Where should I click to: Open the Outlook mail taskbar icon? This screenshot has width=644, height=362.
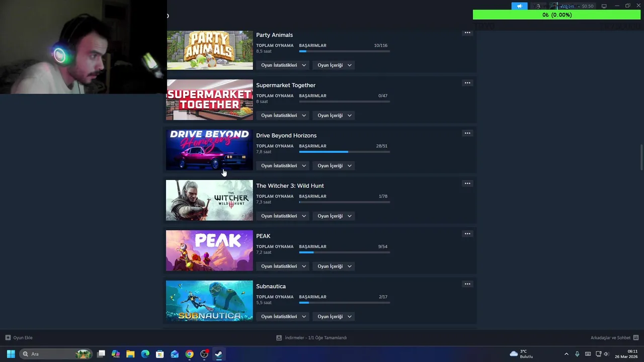(175, 354)
